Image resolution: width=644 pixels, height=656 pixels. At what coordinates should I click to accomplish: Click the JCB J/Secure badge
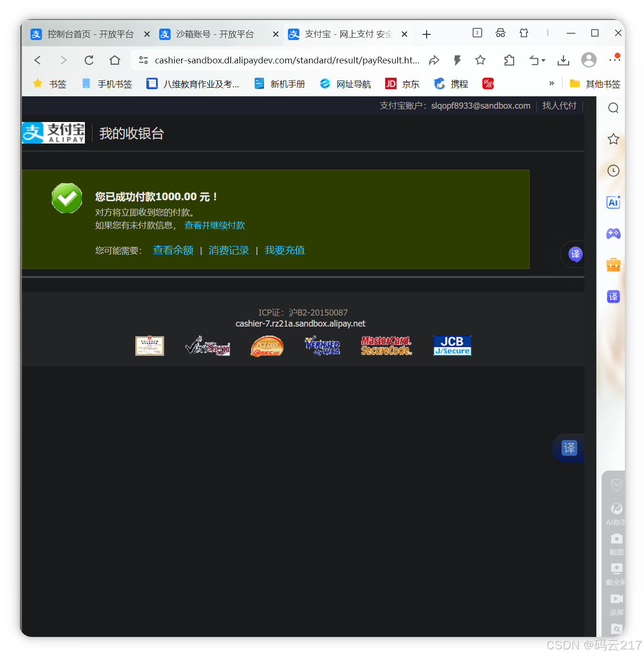pos(452,346)
